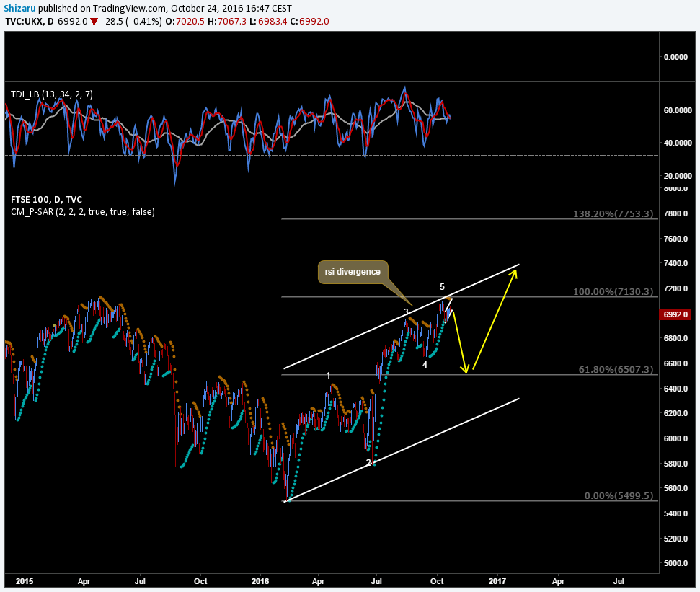Select the 5000.0 price axis label
700x592 pixels.
[676, 563]
